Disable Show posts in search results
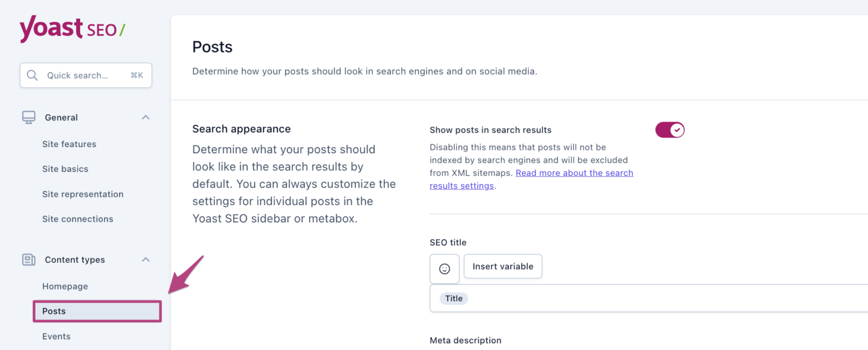The height and width of the screenshot is (350, 868). coord(670,129)
